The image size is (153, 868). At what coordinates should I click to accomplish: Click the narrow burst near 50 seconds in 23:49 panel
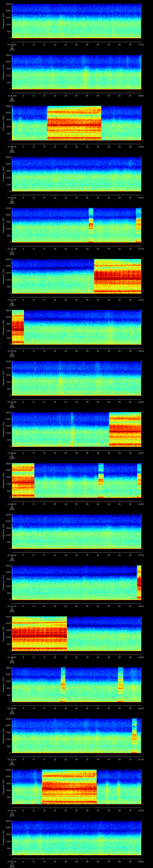click(121, 684)
